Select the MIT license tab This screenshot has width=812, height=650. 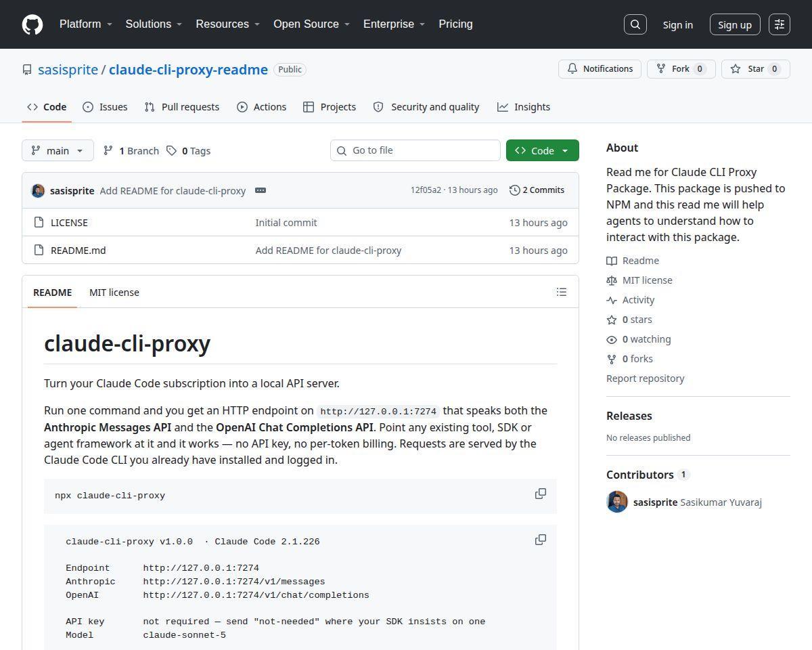(x=114, y=292)
